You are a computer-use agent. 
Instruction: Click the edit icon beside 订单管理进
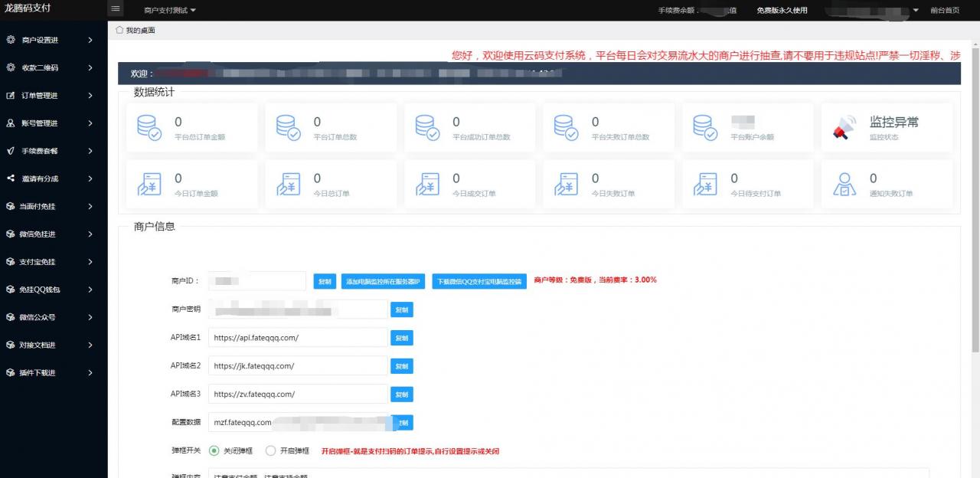click(x=11, y=96)
